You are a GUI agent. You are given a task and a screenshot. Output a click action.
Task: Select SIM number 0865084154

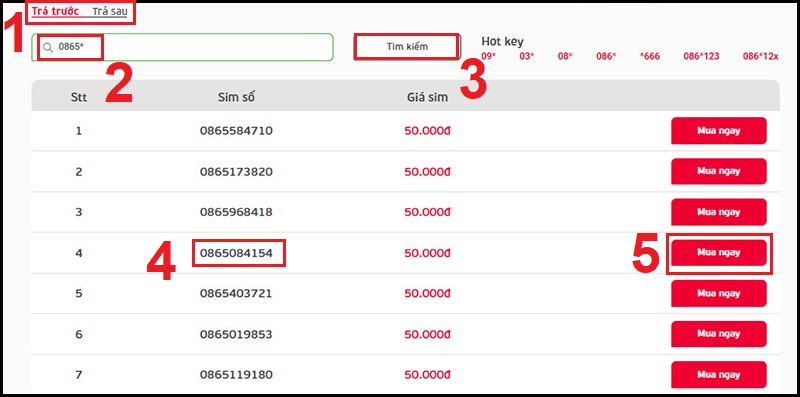pos(236,253)
